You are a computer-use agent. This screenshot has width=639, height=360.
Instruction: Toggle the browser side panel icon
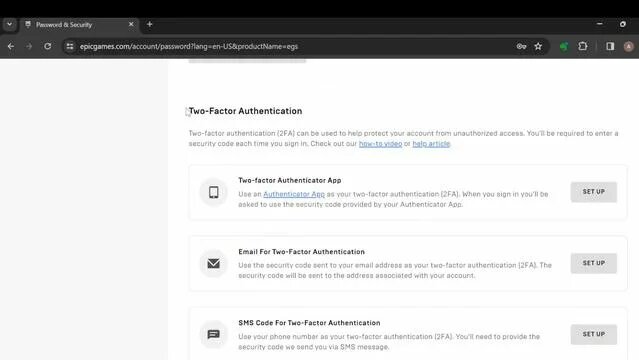point(610,46)
